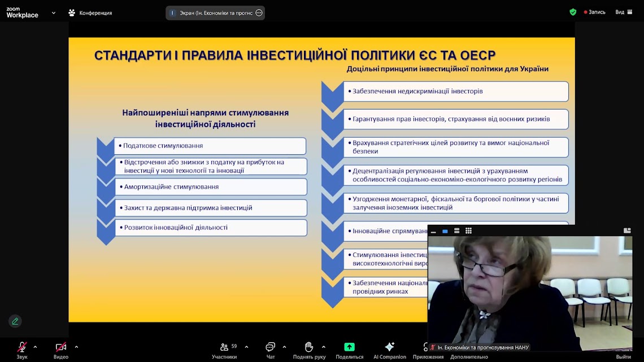Switch video panel to single-speaker view
Image resolution: width=644 pixels, height=362 pixels.
click(x=445, y=231)
